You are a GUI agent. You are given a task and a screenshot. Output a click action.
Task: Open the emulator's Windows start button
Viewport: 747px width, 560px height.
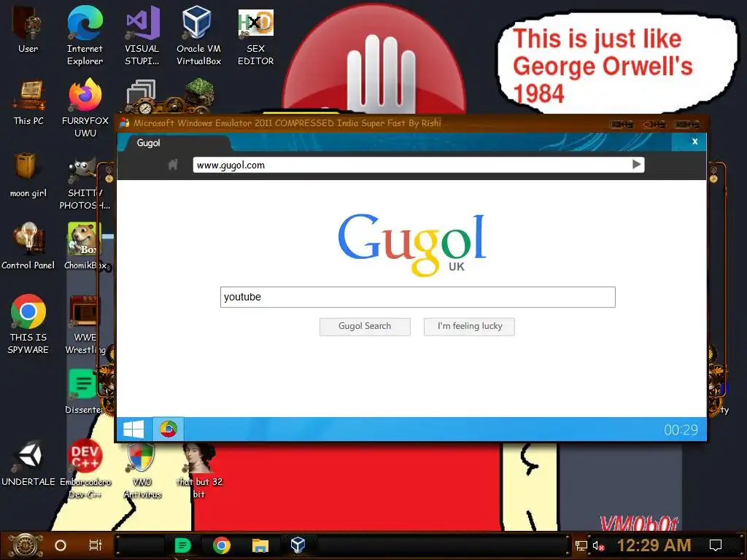tap(134, 429)
